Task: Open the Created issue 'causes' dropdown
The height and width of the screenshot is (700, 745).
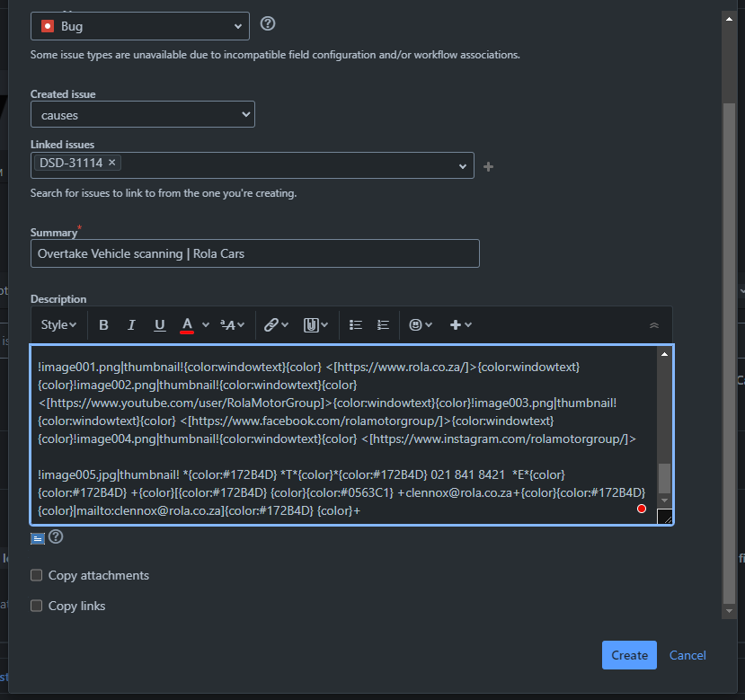Action: [x=143, y=114]
